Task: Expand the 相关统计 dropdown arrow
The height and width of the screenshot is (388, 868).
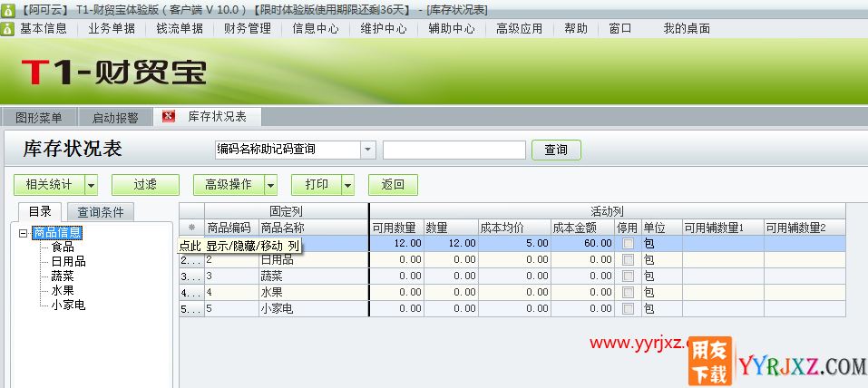Action: 91,185
